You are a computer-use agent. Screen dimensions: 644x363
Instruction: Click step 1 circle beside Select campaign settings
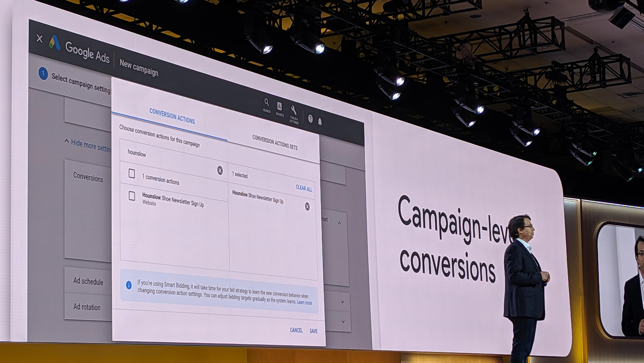(43, 74)
